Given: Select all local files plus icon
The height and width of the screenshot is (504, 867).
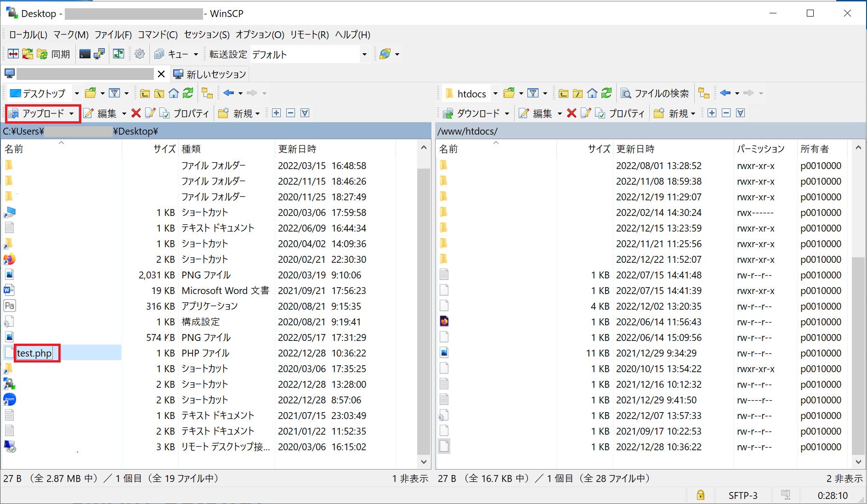Looking at the screenshot, I should point(276,113).
